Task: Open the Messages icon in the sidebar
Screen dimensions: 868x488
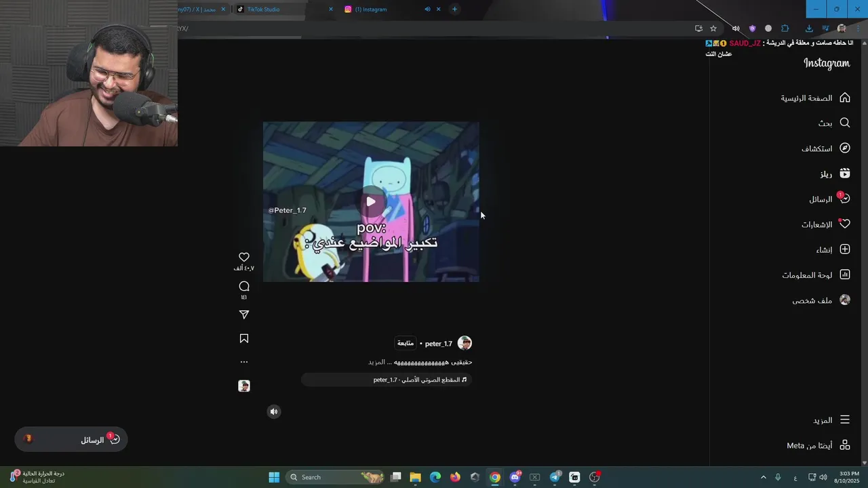Action: 844,199
